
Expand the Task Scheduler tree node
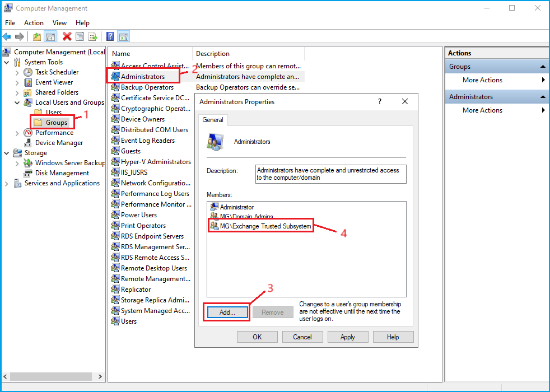coord(17,72)
